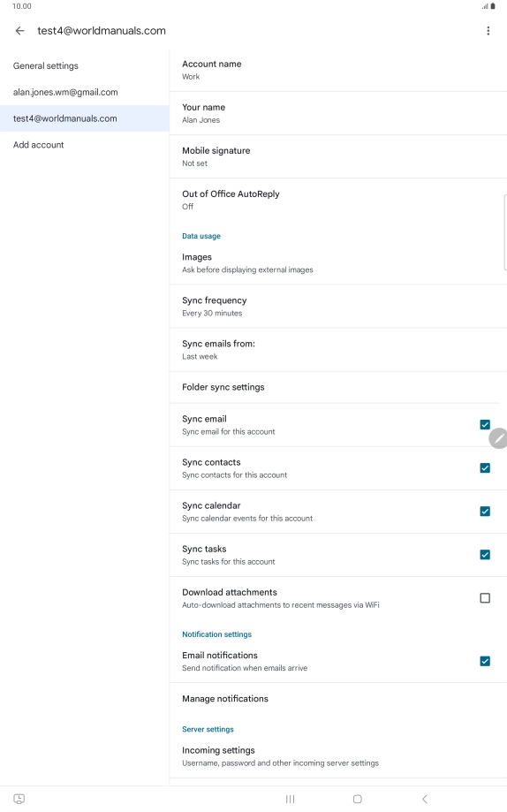Image resolution: width=507 pixels, height=812 pixels.
Task: Open the Images display preference
Action: pos(337,263)
